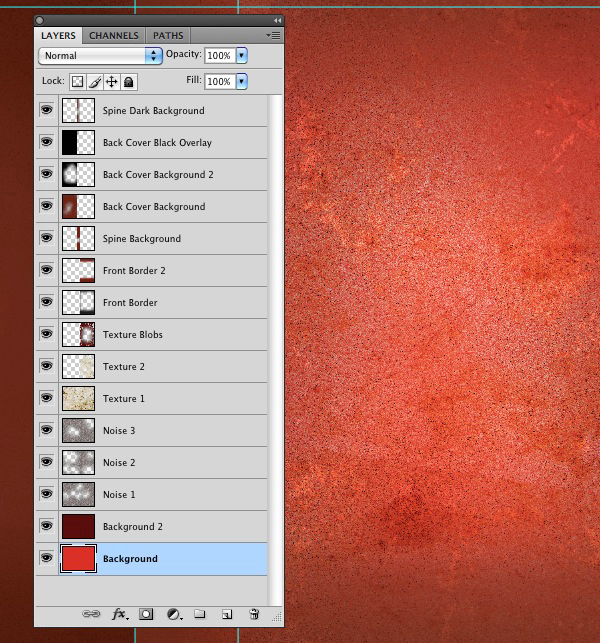
Task: Select the Back Cover Black Overlay layer name
Action: tap(157, 143)
